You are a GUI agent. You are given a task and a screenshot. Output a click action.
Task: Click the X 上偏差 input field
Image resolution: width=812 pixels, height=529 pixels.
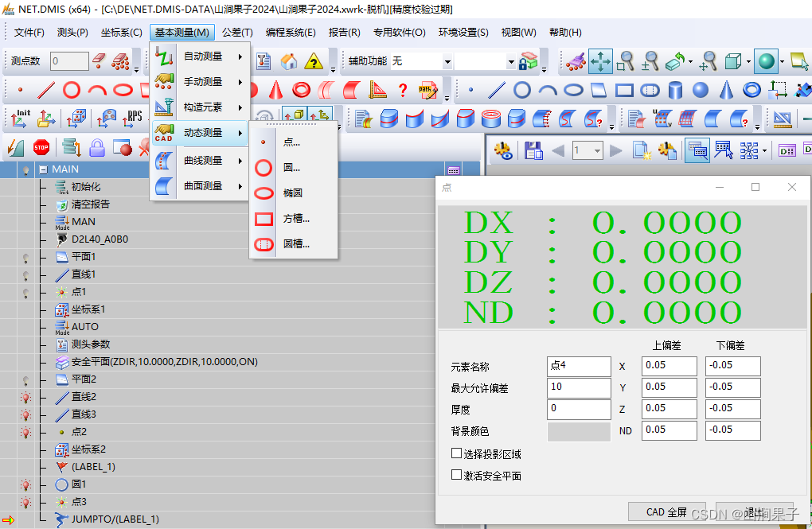click(x=669, y=366)
